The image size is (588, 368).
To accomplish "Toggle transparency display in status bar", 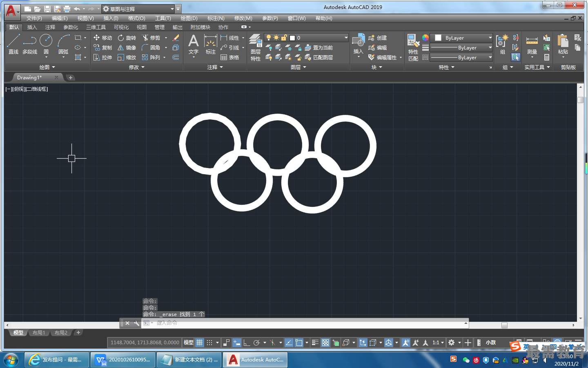I will (325, 343).
